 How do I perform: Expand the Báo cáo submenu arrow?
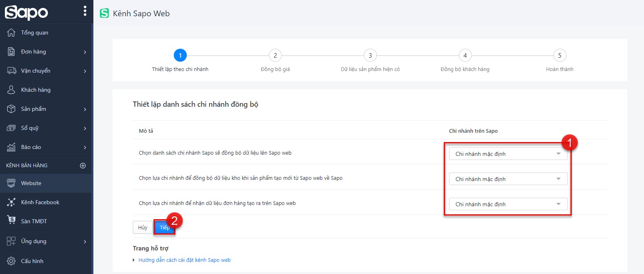click(x=85, y=147)
